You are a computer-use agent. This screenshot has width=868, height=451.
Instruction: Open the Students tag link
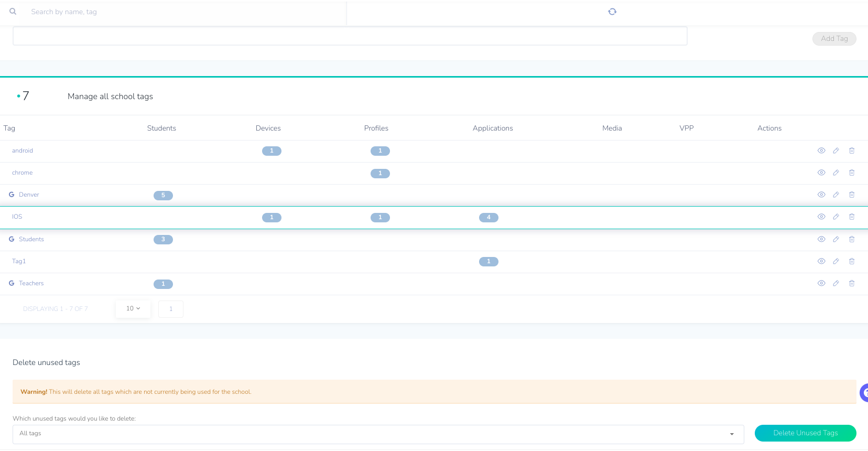pyautogui.click(x=31, y=239)
